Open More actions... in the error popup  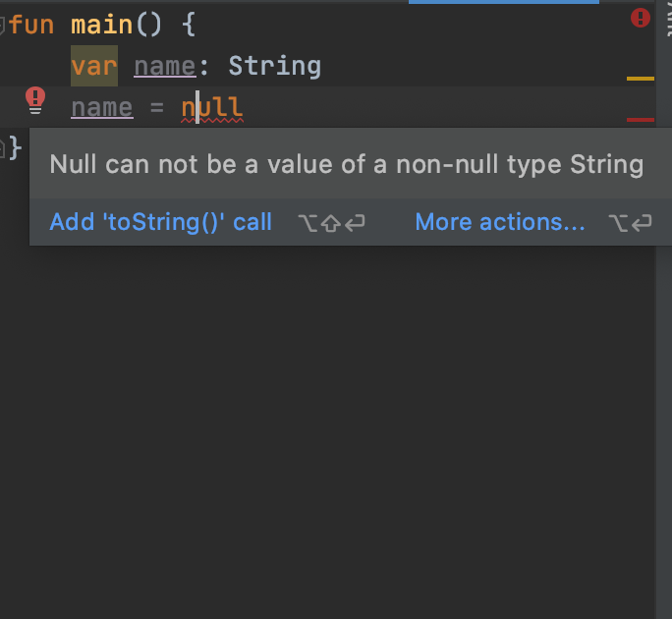click(x=500, y=222)
